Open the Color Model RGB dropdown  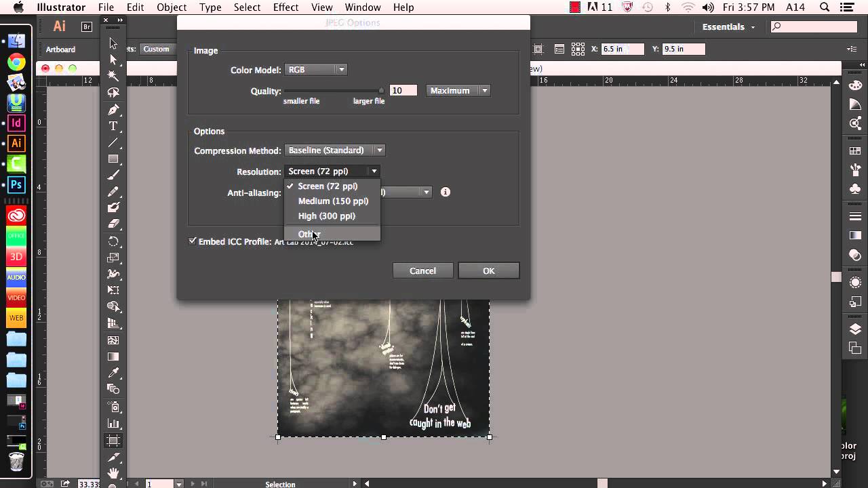click(316, 69)
